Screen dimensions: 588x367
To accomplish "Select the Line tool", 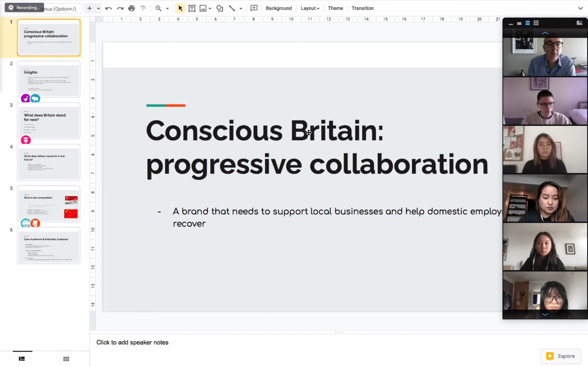I will coord(232,8).
